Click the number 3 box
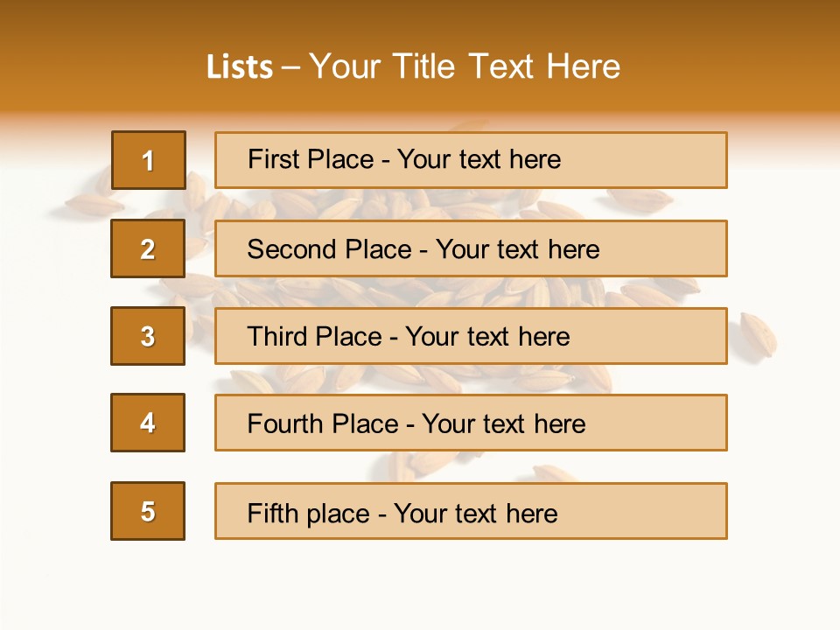 tap(148, 336)
